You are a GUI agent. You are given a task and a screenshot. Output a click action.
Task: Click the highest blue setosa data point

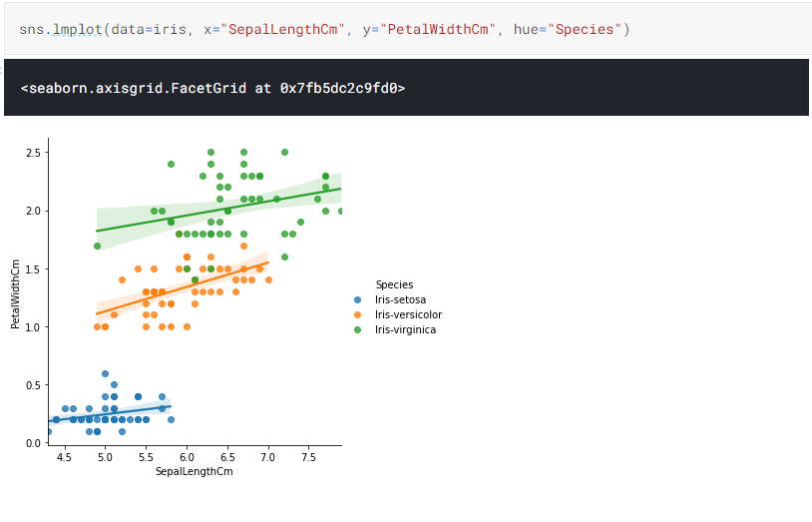tap(106, 373)
